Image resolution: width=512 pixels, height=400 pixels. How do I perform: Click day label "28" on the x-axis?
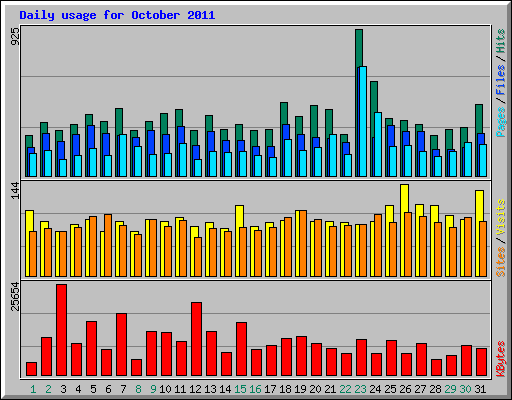(435, 389)
